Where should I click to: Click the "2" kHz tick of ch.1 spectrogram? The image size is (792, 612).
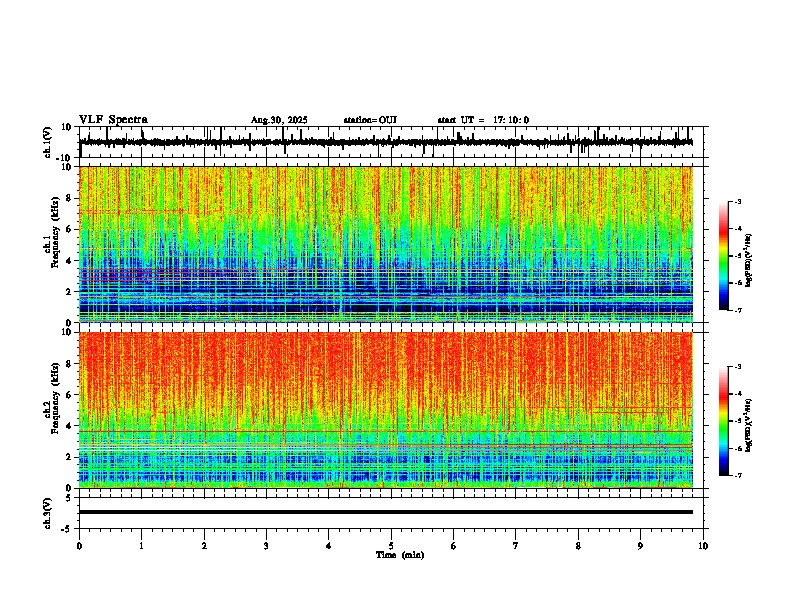pos(70,292)
